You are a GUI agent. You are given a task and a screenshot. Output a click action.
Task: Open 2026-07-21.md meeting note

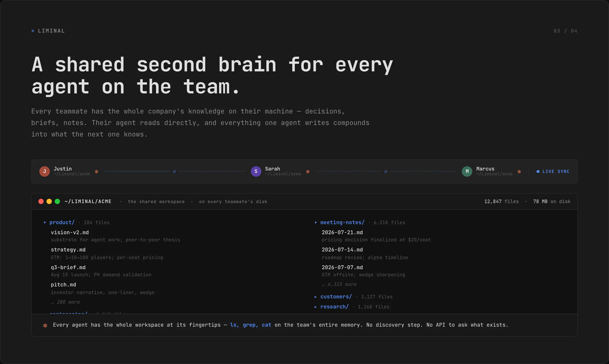tap(342, 233)
